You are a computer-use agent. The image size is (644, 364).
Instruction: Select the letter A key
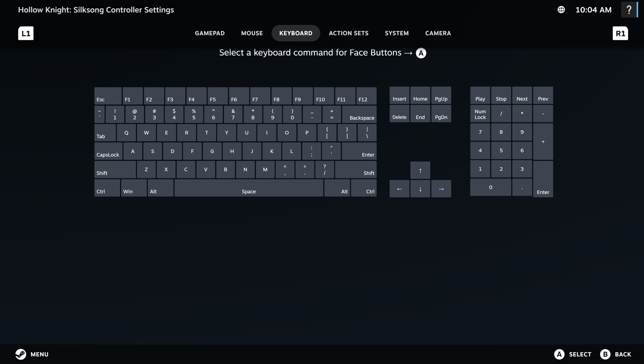tap(133, 151)
